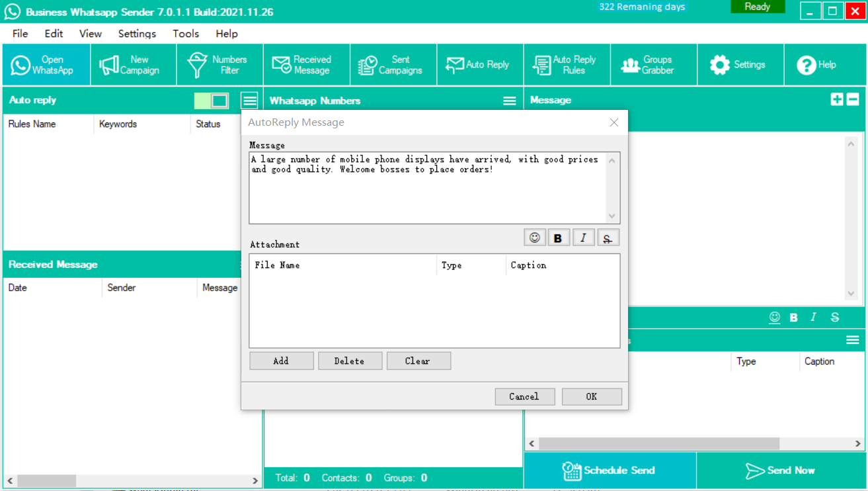Click the emoji icon under the main Message panel
868x491 pixels.
(775, 318)
